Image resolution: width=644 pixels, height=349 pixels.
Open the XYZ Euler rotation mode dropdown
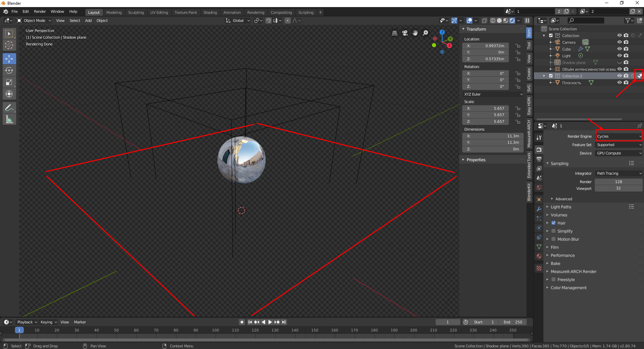click(493, 94)
